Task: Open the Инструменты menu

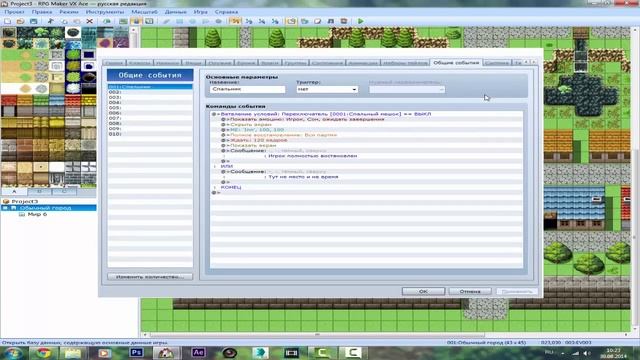Action: pyautogui.click(x=104, y=12)
